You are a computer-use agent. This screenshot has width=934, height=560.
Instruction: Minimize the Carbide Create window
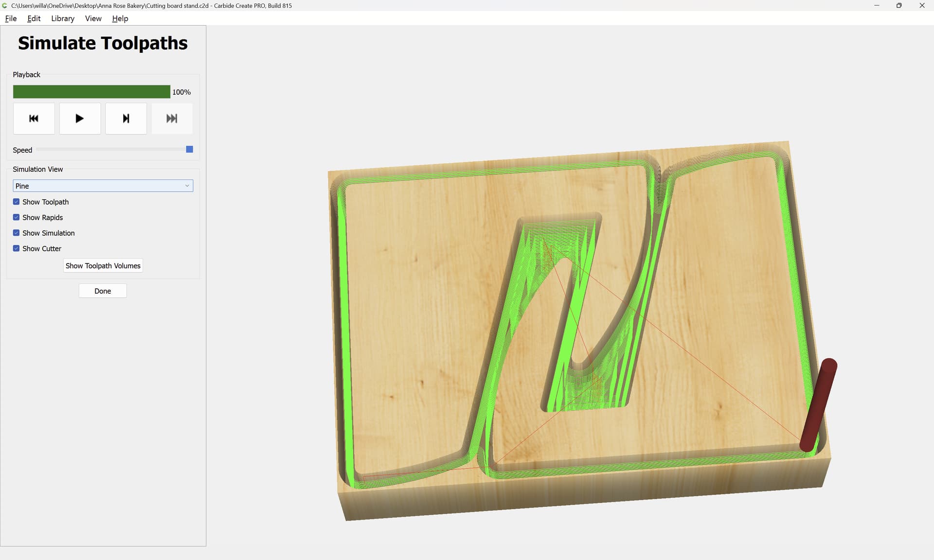coord(877,5)
